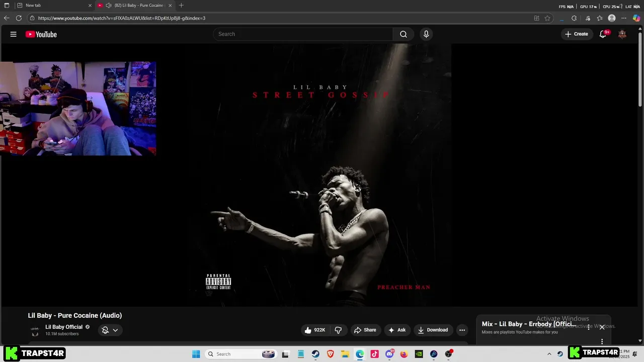Screen dimensions: 644x362
Task: Open the YouTube account avatar menu
Action: click(x=622, y=34)
